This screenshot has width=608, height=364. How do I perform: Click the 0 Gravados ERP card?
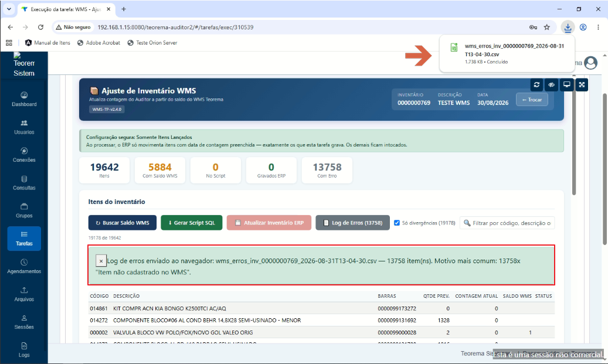271,170
